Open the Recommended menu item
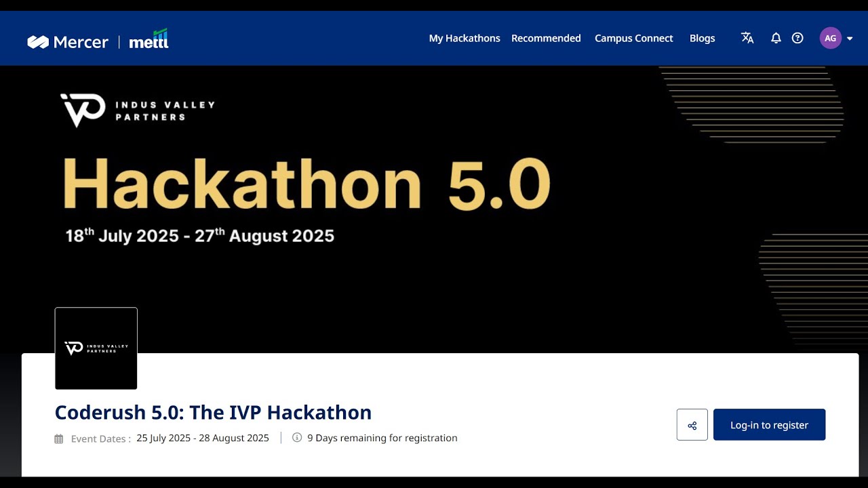The image size is (868, 488). 546,38
